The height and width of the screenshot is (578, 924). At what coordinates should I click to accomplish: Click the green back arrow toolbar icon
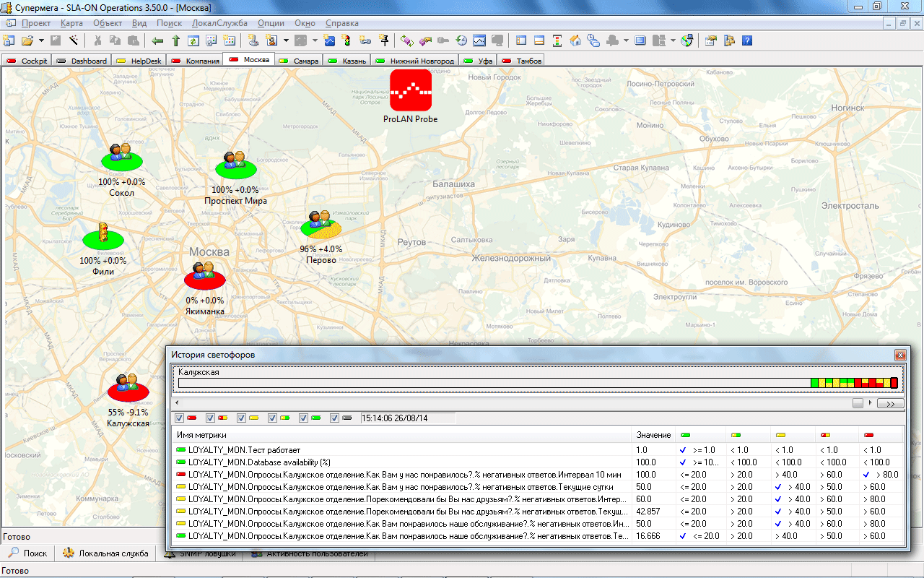[x=157, y=40]
